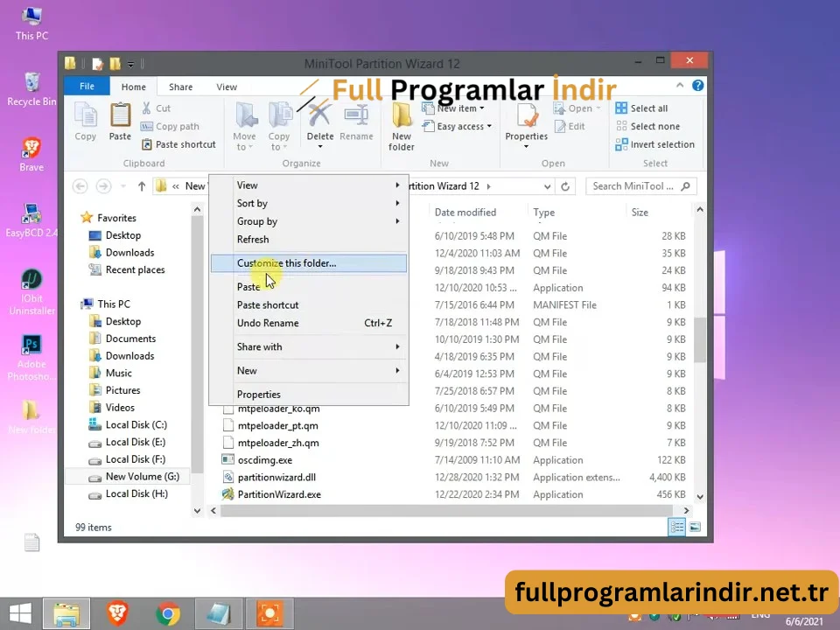Choose Properties in the context menu

pyautogui.click(x=309, y=395)
